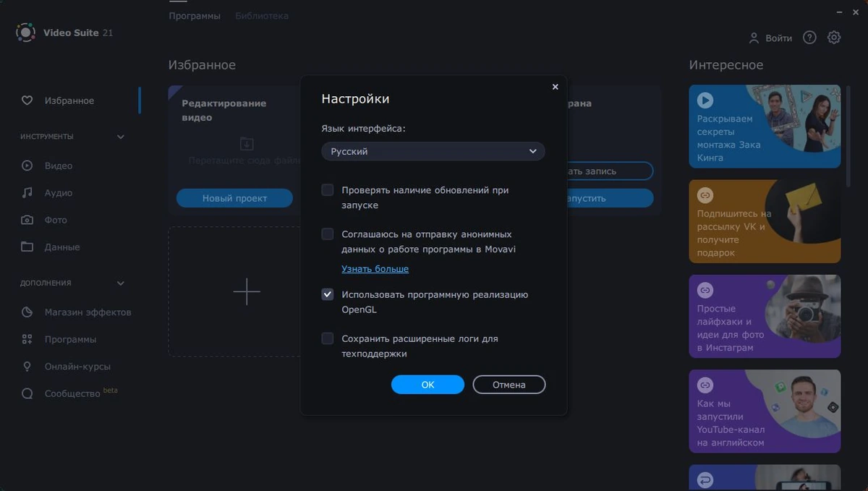Open the Узнать больше link
This screenshot has height=491, width=868.
375,269
